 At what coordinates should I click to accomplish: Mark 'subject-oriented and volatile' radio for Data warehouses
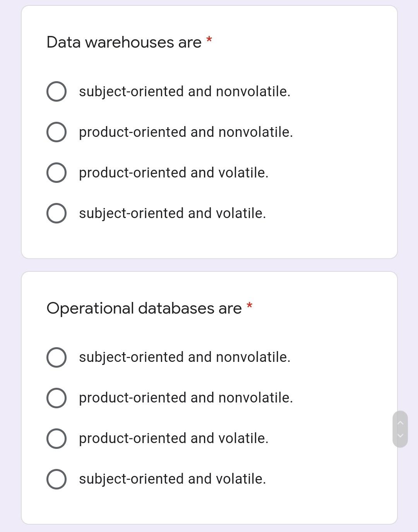tap(56, 213)
